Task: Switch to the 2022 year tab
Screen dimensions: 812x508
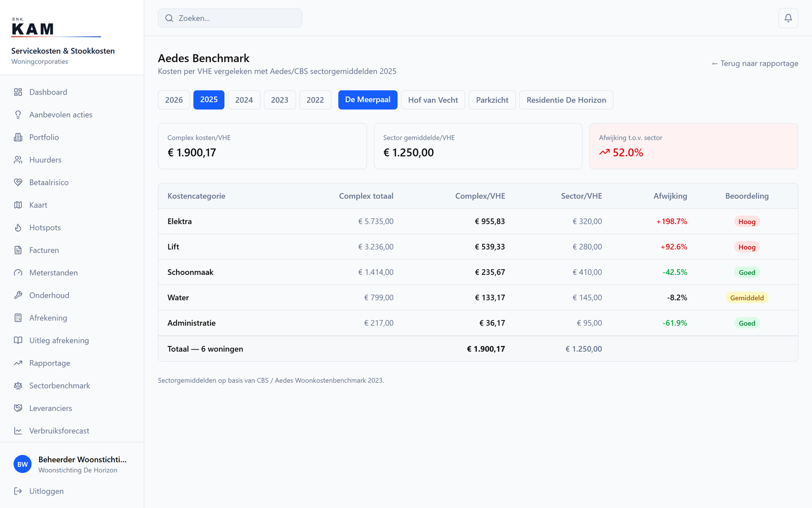Action: click(315, 100)
